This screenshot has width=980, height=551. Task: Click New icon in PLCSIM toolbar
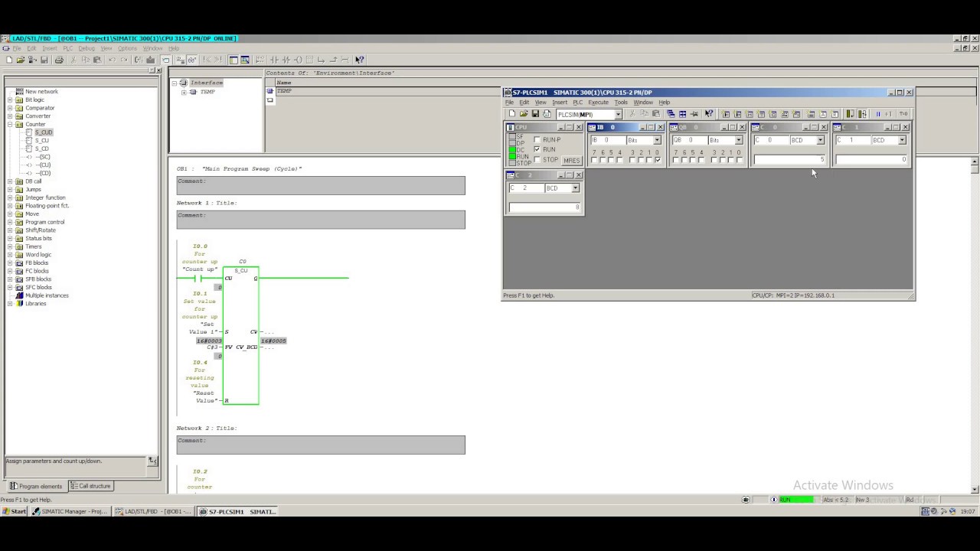(x=512, y=114)
